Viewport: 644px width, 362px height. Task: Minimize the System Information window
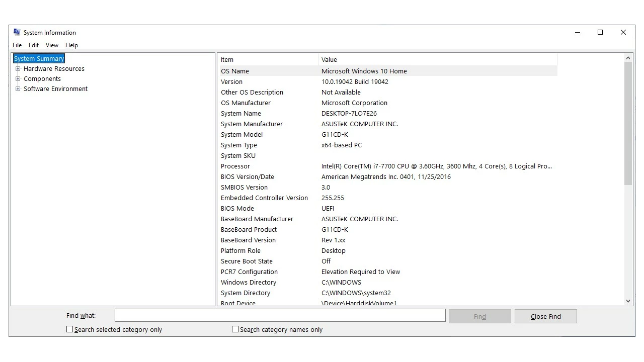click(x=578, y=32)
